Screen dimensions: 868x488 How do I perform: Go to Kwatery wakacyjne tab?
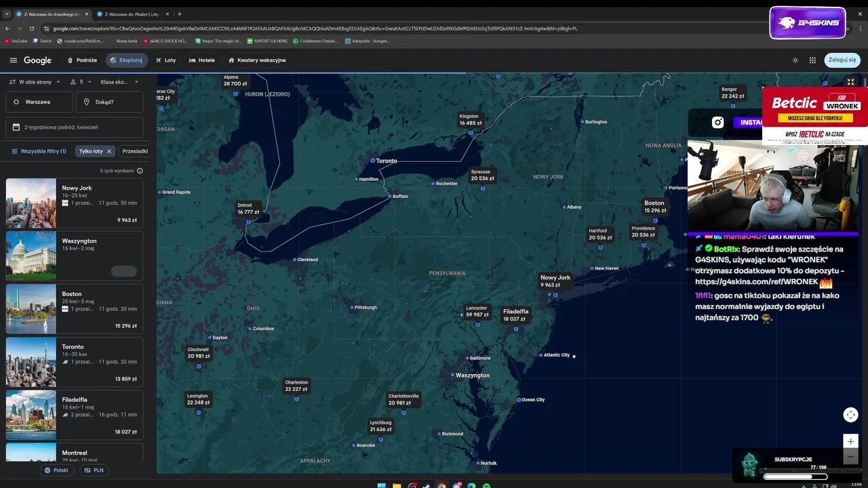click(x=257, y=60)
